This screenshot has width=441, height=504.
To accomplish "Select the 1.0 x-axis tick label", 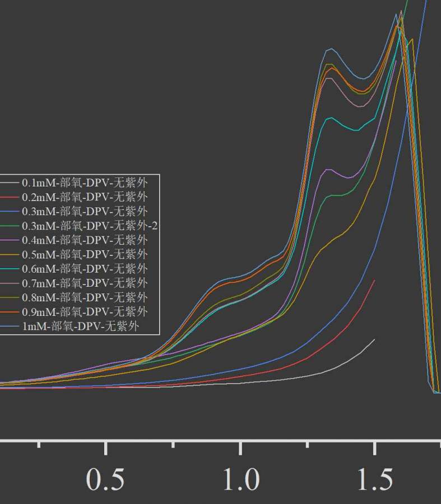I will [x=240, y=479].
